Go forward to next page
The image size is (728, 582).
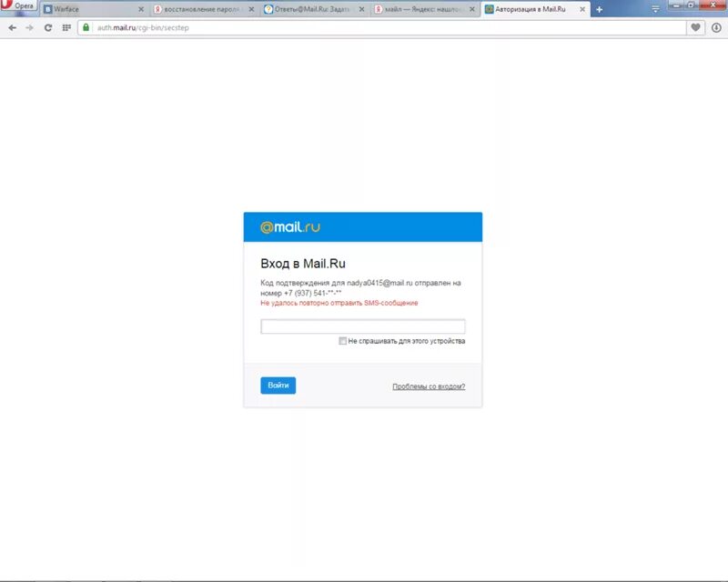click(x=30, y=28)
